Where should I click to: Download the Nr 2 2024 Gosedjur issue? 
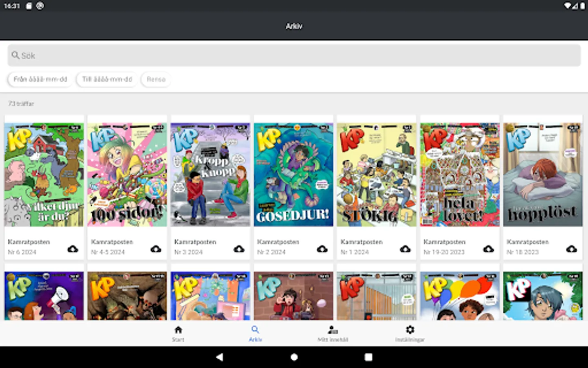[x=323, y=249]
